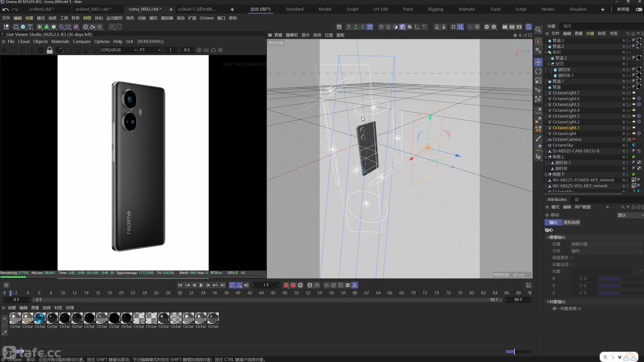This screenshot has height=362, width=644.
Task: Toggle the X axis lock icon
Action: (x=348, y=27)
